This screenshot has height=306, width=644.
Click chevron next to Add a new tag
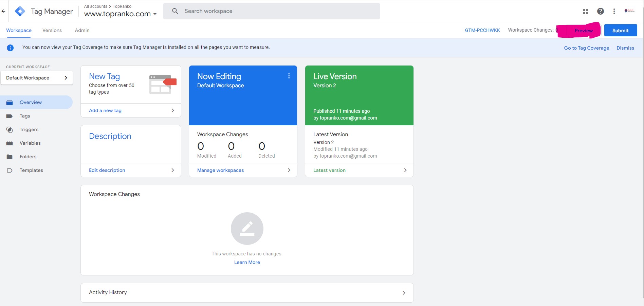173,110
